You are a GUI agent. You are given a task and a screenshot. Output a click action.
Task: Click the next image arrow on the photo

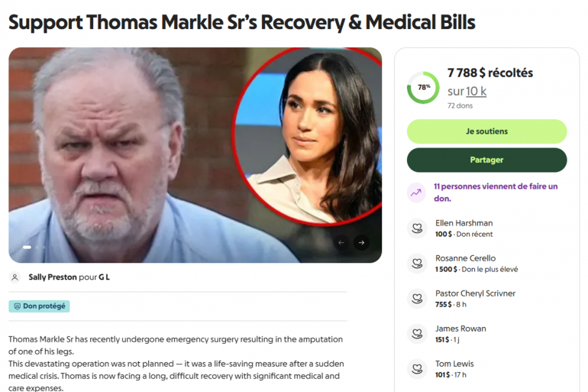pos(361,243)
